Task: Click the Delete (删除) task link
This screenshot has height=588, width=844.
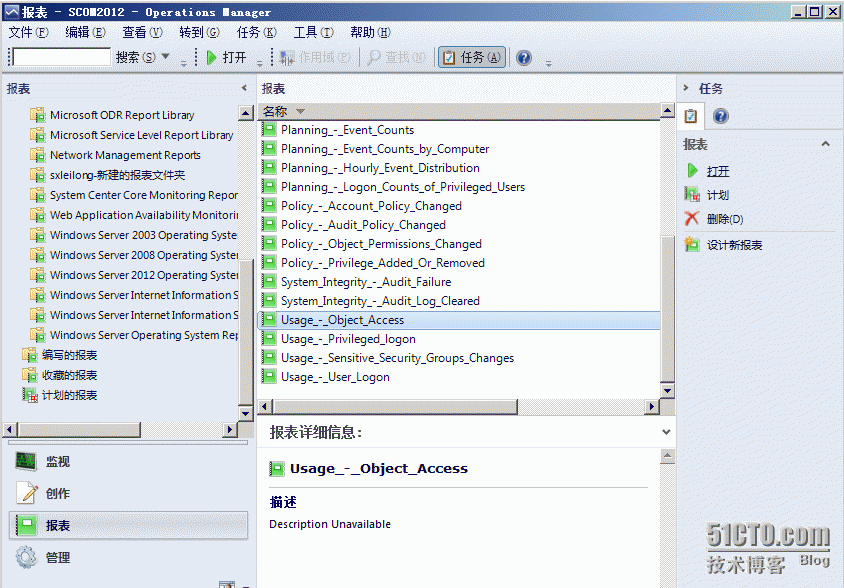Action: (x=725, y=219)
